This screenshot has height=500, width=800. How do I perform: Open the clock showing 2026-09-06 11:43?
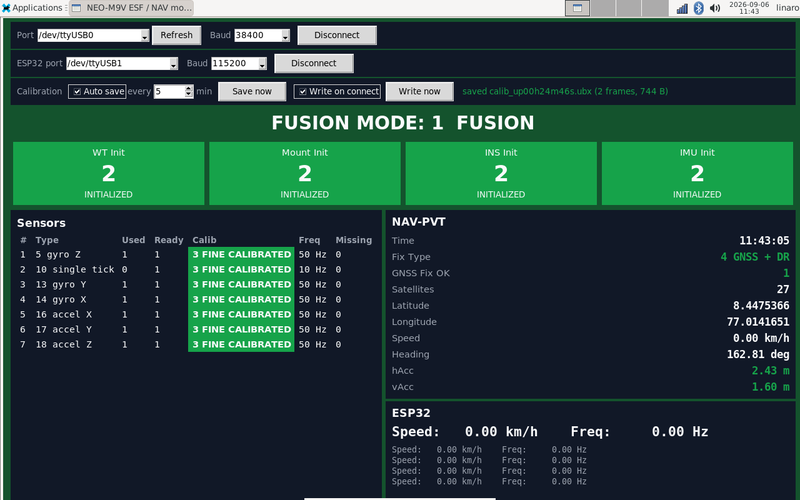[748, 8]
